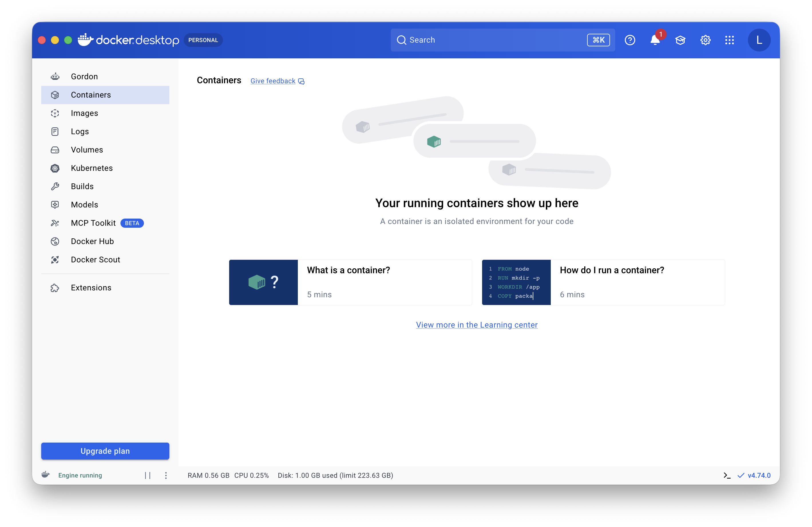Viewport: 812px width, 527px height.
Task: Click the Docker Hub icon
Action: (x=55, y=241)
